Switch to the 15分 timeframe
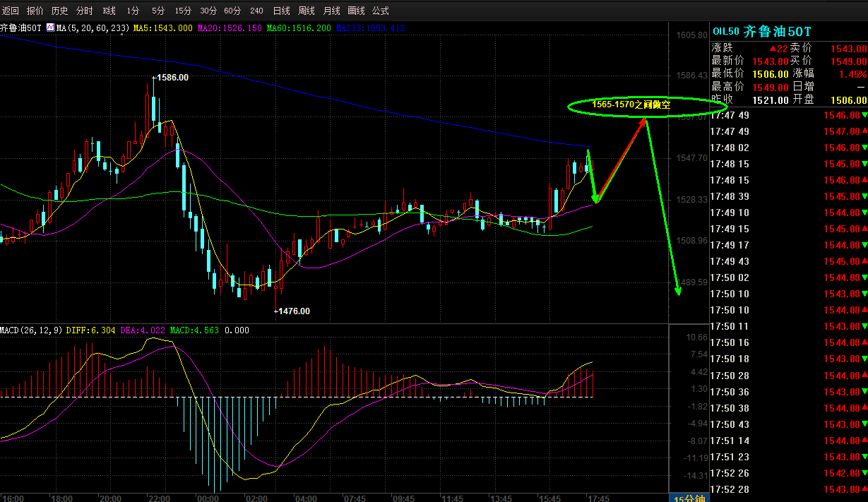 point(183,11)
